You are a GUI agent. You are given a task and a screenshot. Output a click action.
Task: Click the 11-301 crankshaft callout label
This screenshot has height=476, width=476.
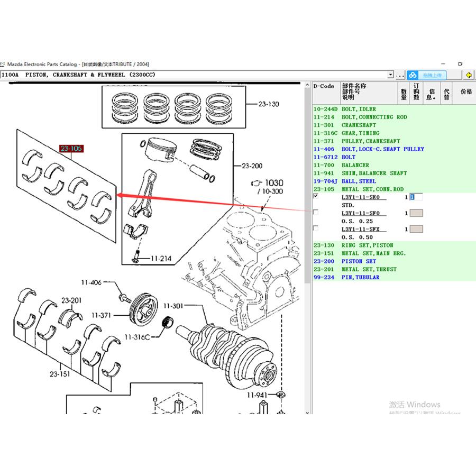pos(173,306)
